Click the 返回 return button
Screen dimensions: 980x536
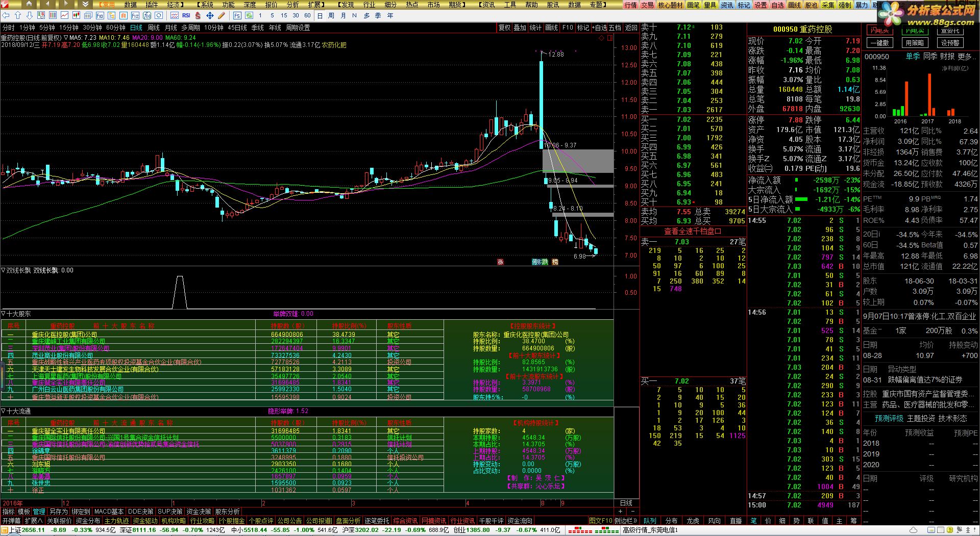pos(631,28)
